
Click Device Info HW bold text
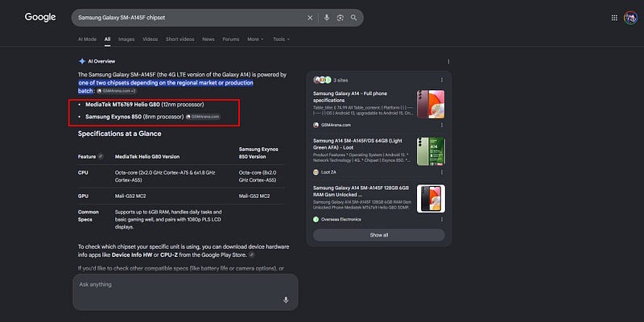tap(132, 255)
